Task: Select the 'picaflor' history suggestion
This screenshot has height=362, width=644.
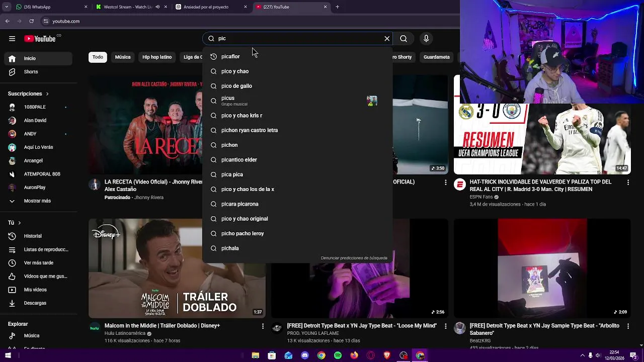Action: 297,56
